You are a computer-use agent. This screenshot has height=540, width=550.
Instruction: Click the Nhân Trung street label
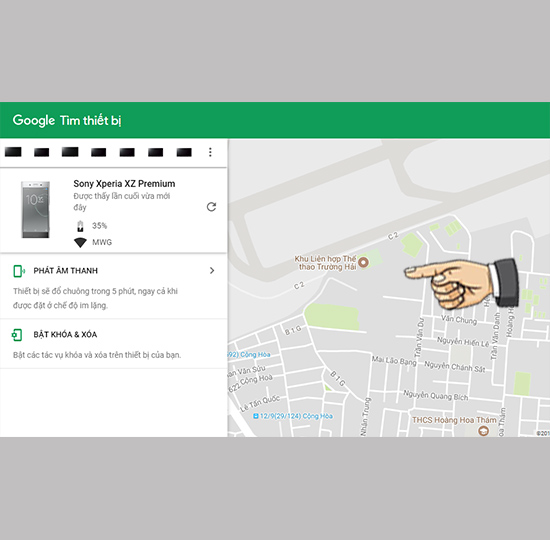[x=365, y=417]
